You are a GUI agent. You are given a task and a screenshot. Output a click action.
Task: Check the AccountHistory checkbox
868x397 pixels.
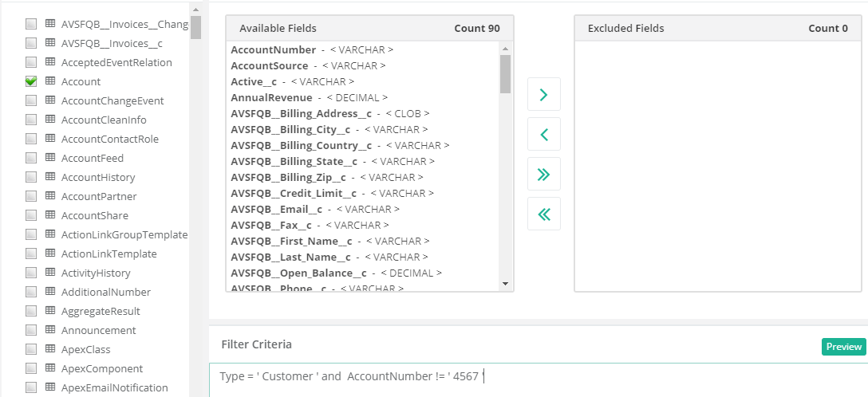point(31,177)
